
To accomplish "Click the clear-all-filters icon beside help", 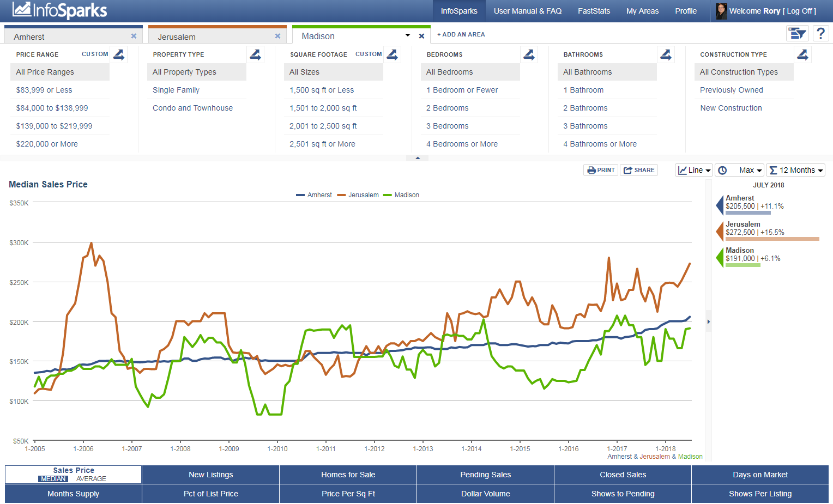I will click(x=797, y=34).
